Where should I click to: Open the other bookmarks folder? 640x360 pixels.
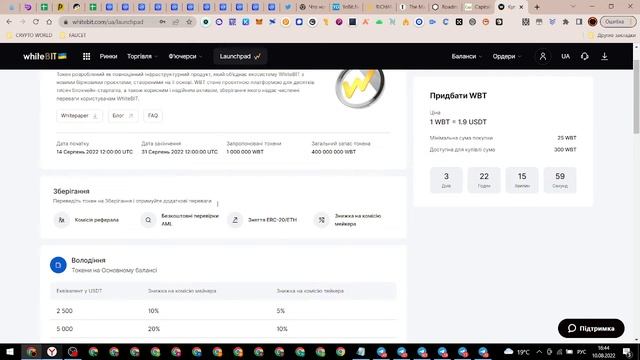click(612, 36)
